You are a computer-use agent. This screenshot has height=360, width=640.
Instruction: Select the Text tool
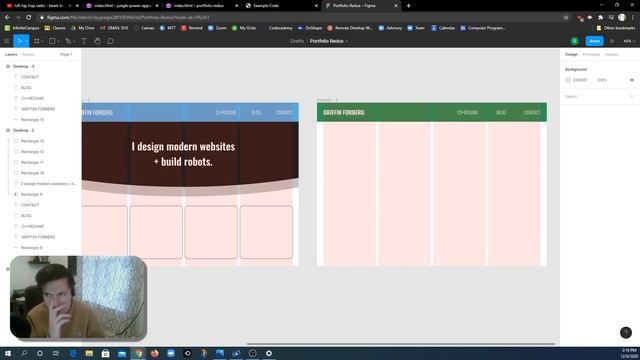84,41
